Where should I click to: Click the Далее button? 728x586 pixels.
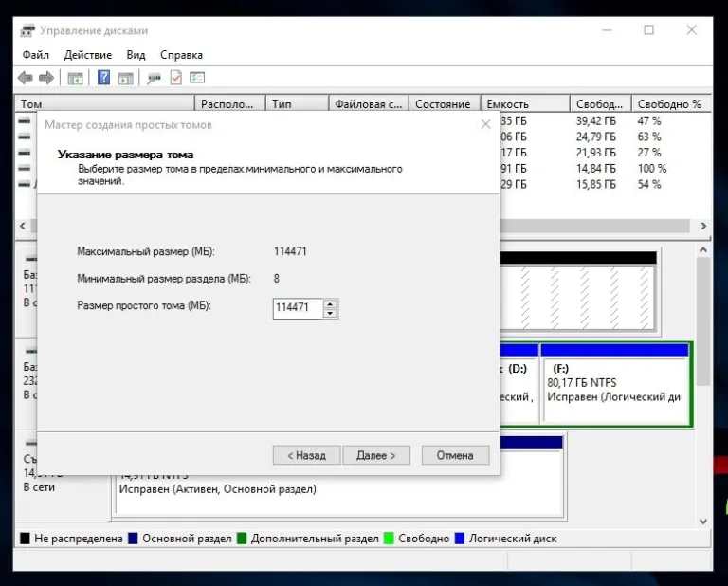pos(376,455)
